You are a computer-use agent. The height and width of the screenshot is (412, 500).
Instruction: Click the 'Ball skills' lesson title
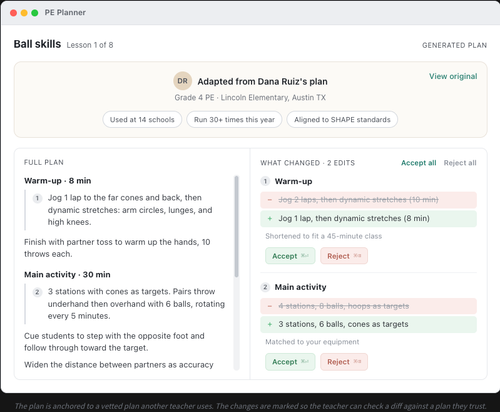pos(37,44)
